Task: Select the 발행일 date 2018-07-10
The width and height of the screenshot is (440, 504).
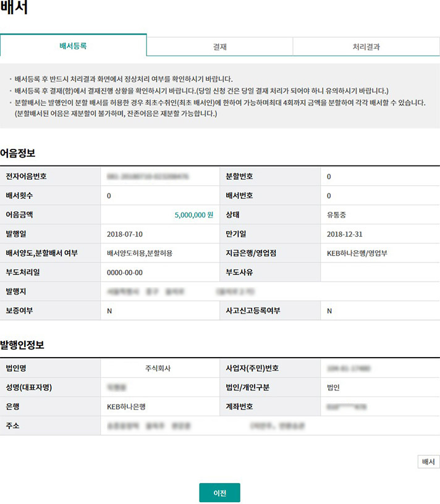Action: click(125, 234)
